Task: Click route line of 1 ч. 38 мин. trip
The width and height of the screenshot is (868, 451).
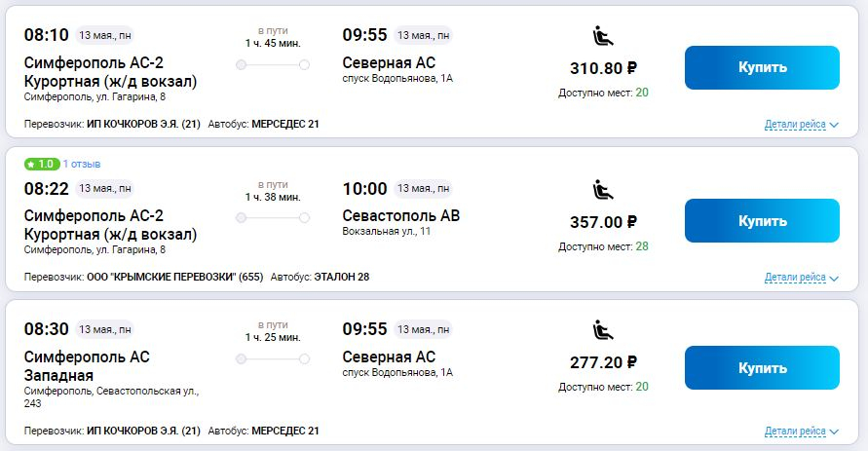Action: pyautogui.click(x=273, y=217)
